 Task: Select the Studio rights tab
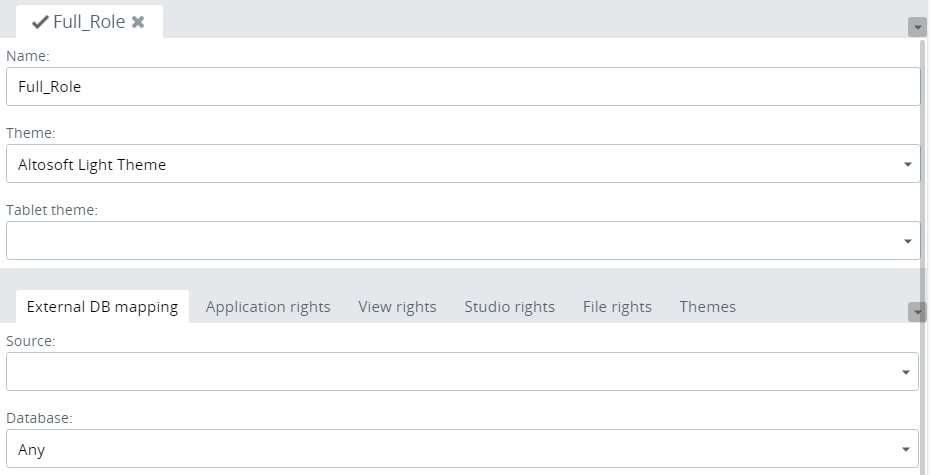[509, 307]
